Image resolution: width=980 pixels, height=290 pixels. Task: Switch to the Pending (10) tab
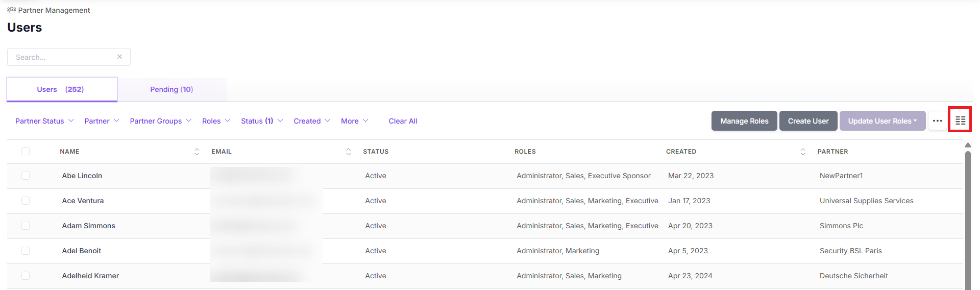point(172,89)
